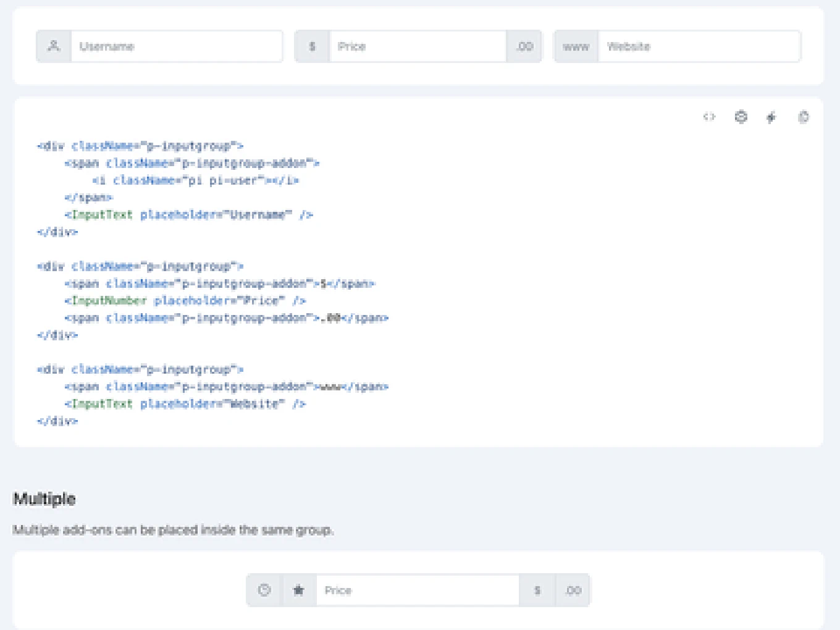
Task: Click the dollar sign addon in first Price group
Action: pos(312,46)
